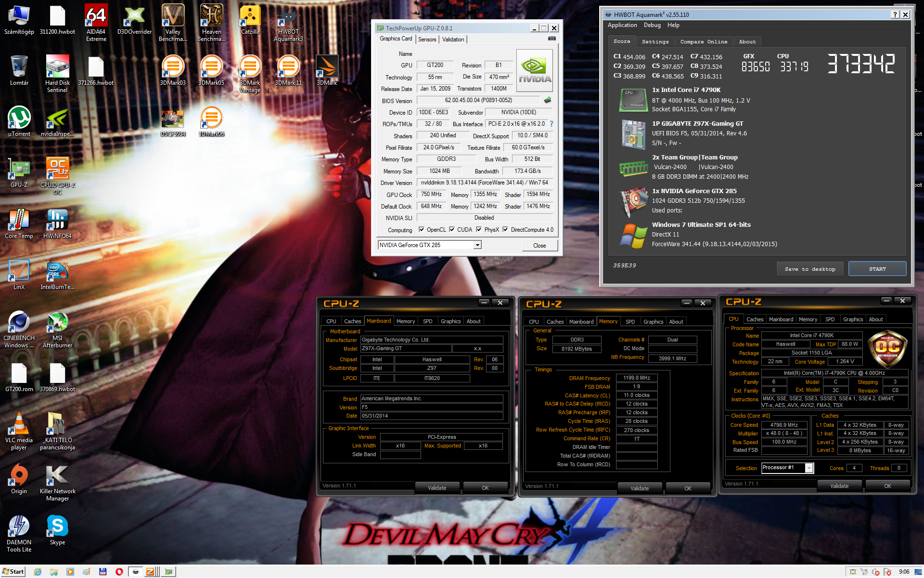Click the bus interface question mark in GPU-Z
Viewport: 924px width, 578px height.
[x=552, y=124]
